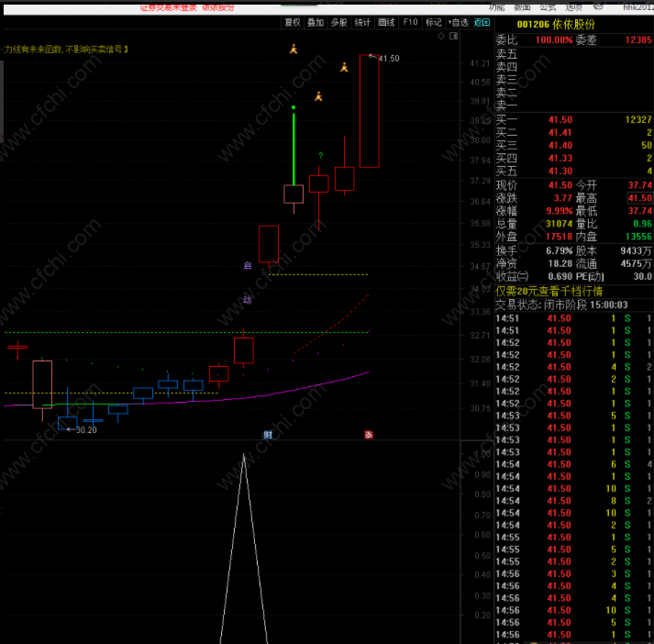654x644 pixels.
Task: Open F10 company information
Action: (410, 22)
